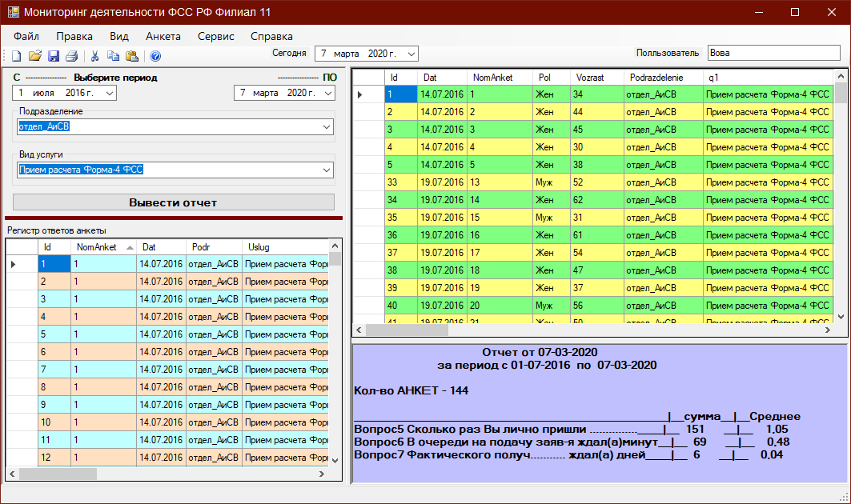Click the Copy toolbar icon
851x504 pixels.
click(x=113, y=56)
